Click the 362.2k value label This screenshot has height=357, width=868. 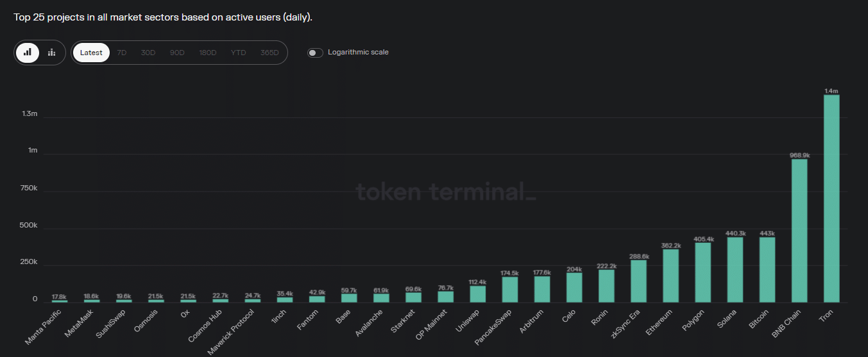point(671,245)
